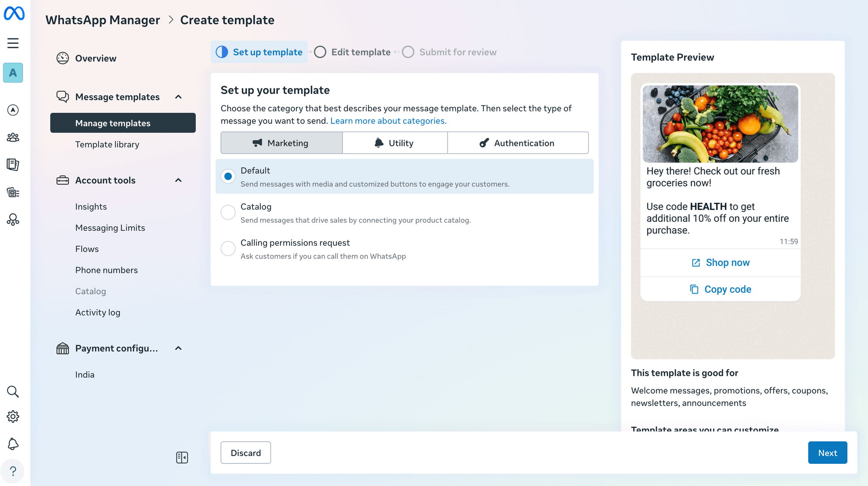Select the Default template radio button
Viewport: 868px width, 486px height.
point(228,176)
